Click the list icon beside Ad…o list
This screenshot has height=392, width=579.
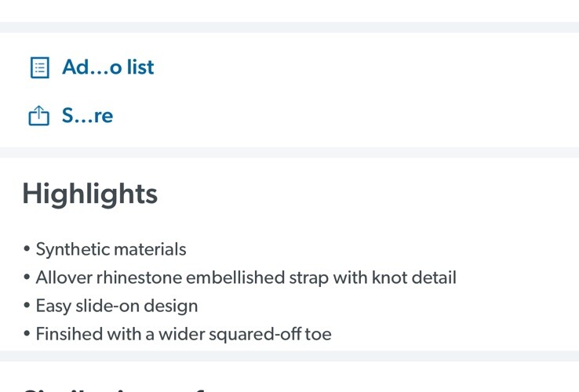tap(39, 67)
